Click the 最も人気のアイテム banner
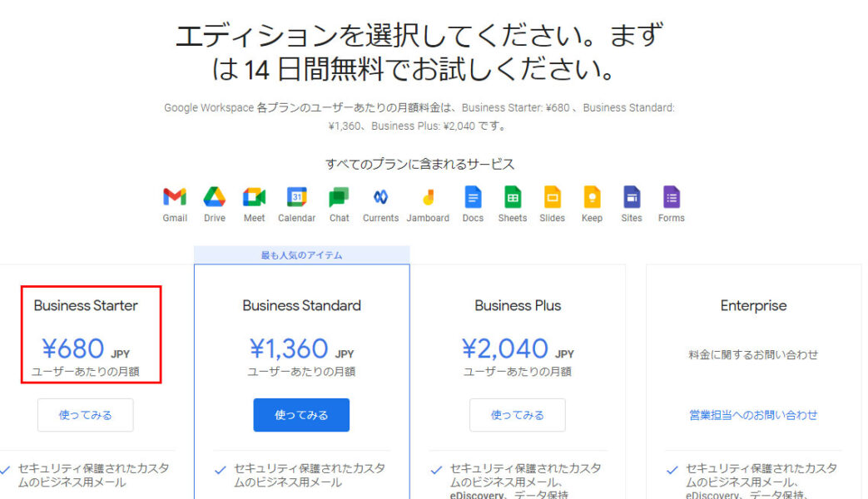 point(302,255)
